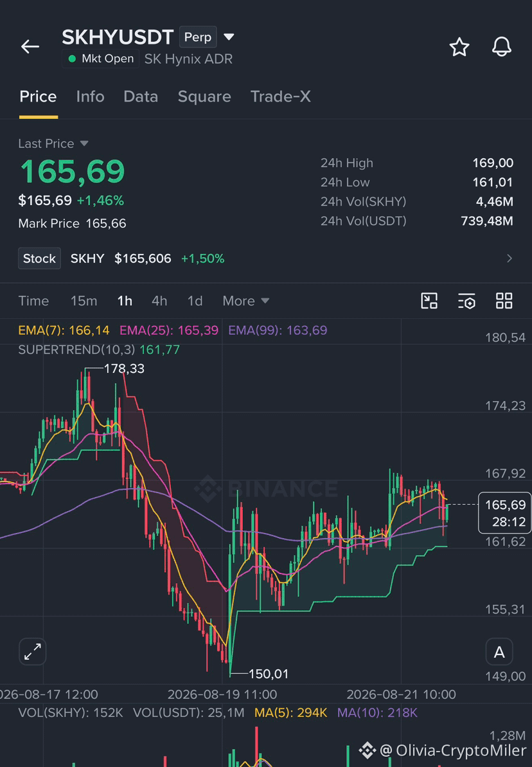Expand the More timeframes dropdown
The image size is (532, 767).
pos(246,301)
